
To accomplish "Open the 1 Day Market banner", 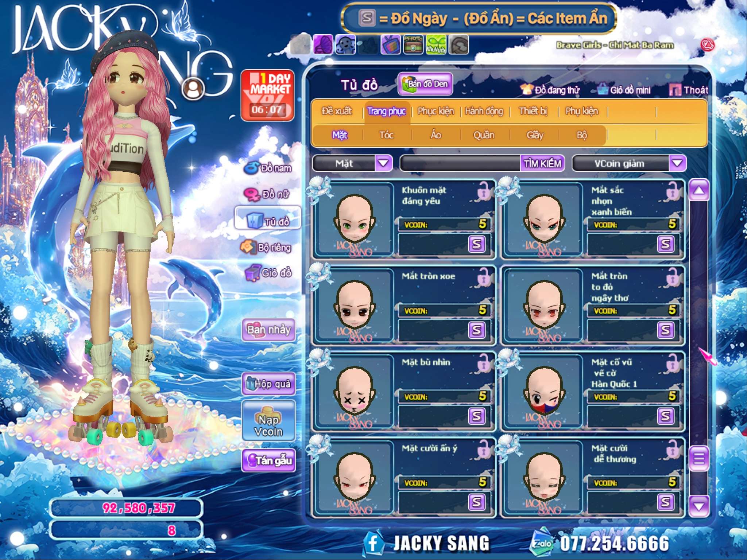I will [x=268, y=95].
